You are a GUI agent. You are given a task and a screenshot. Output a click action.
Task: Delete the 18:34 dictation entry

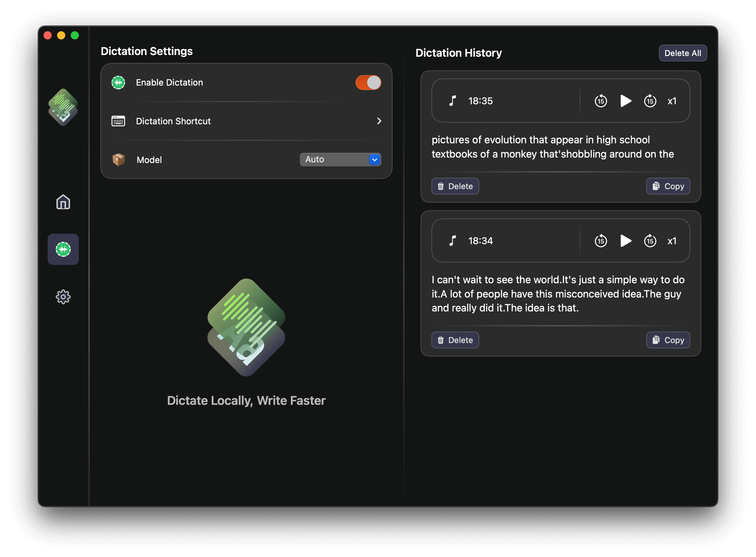point(455,340)
